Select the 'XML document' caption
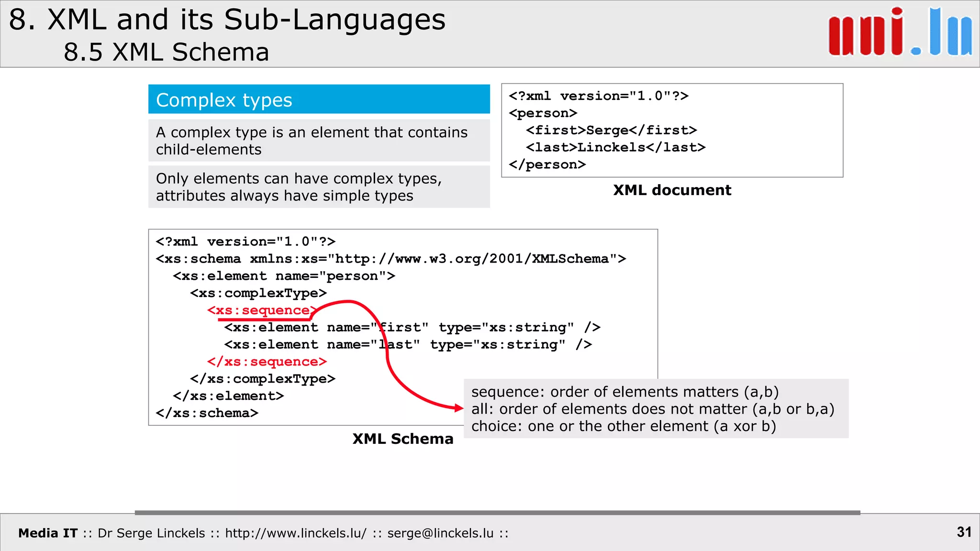The image size is (980, 551). coord(672,190)
